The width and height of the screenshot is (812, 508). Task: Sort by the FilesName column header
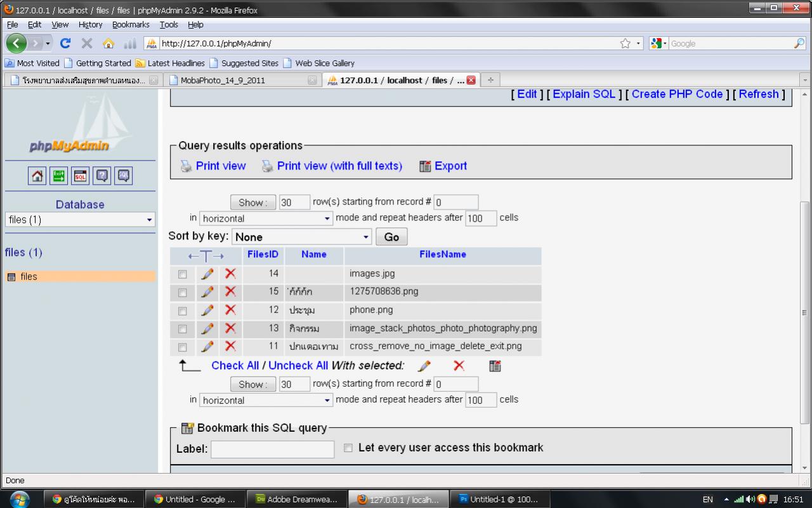tap(443, 254)
